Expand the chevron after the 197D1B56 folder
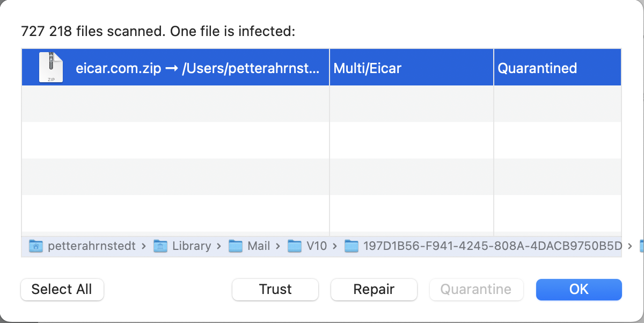The height and width of the screenshot is (323, 644). pyautogui.click(x=630, y=246)
